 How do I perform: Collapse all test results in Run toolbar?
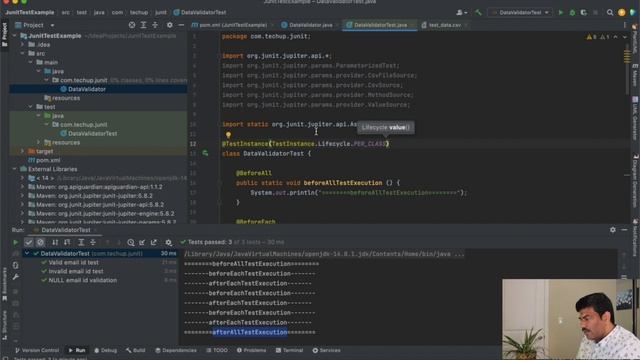(93, 242)
